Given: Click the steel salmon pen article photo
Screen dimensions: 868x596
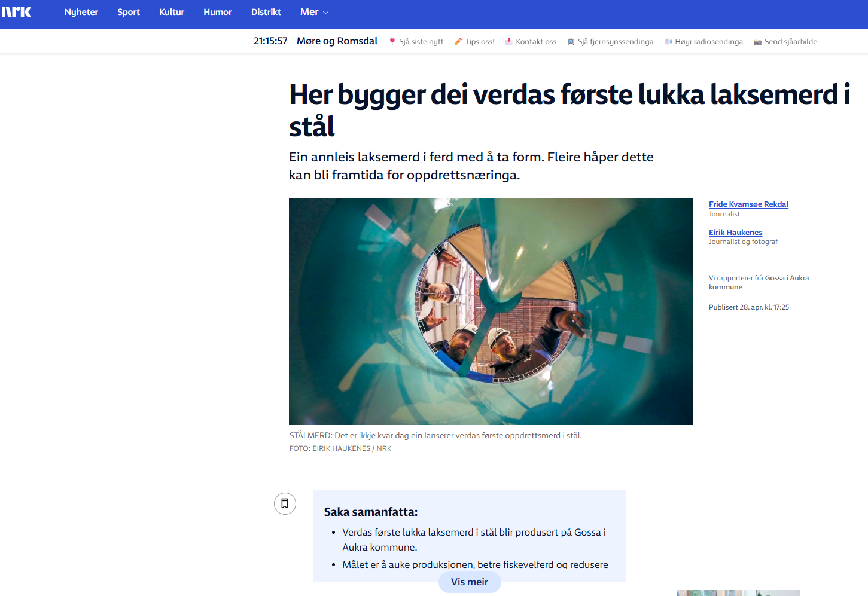Looking at the screenshot, I should (x=491, y=311).
